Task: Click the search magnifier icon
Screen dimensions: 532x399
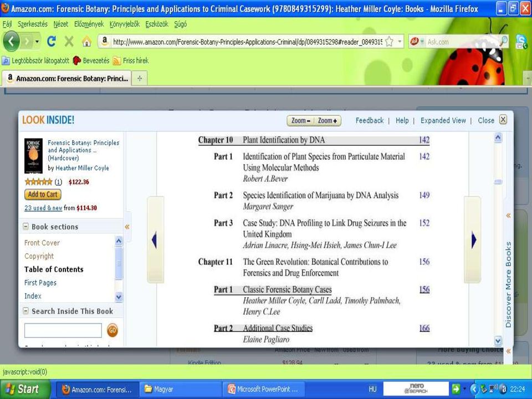Action: point(504,41)
